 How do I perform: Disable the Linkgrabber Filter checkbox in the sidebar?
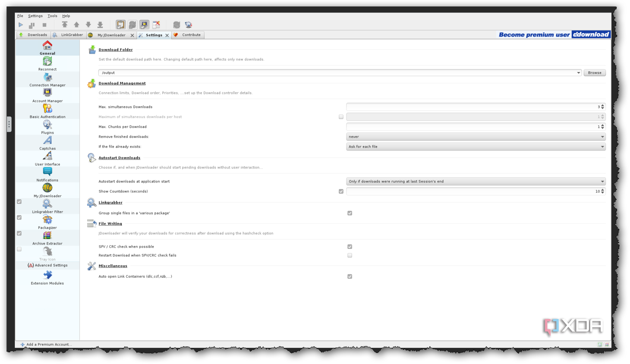pos(19,202)
